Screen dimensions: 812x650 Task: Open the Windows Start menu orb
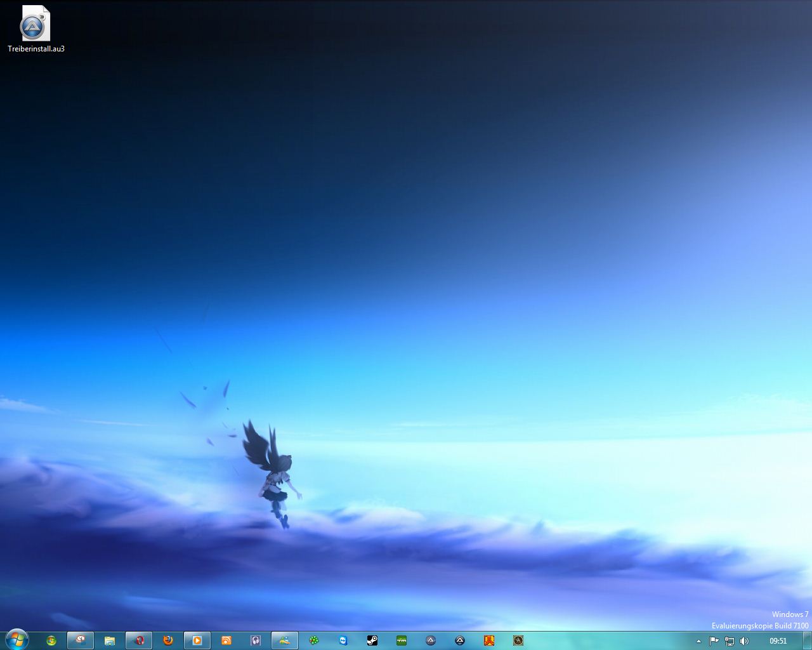16,640
